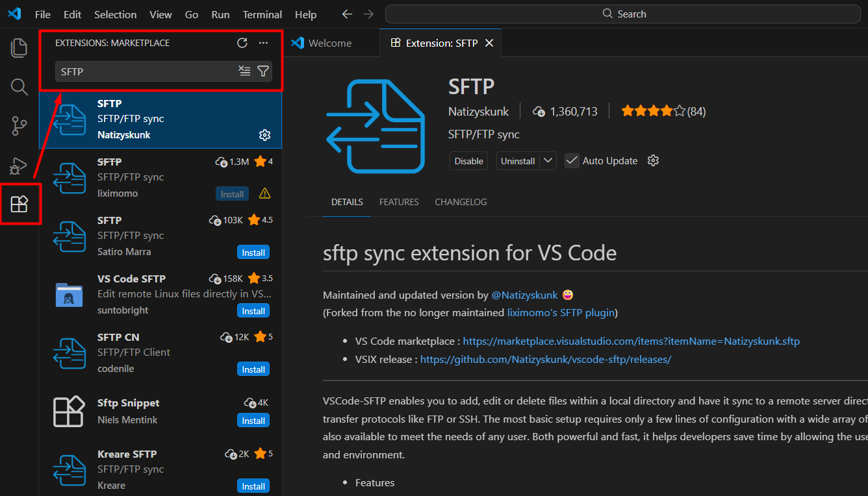Open the filter extensions funnel icon
This screenshot has width=868, height=496.
pyautogui.click(x=263, y=71)
